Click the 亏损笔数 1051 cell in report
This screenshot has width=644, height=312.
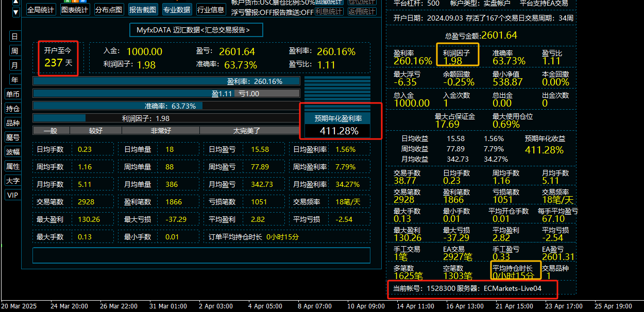pyautogui.click(x=244, y=202)
